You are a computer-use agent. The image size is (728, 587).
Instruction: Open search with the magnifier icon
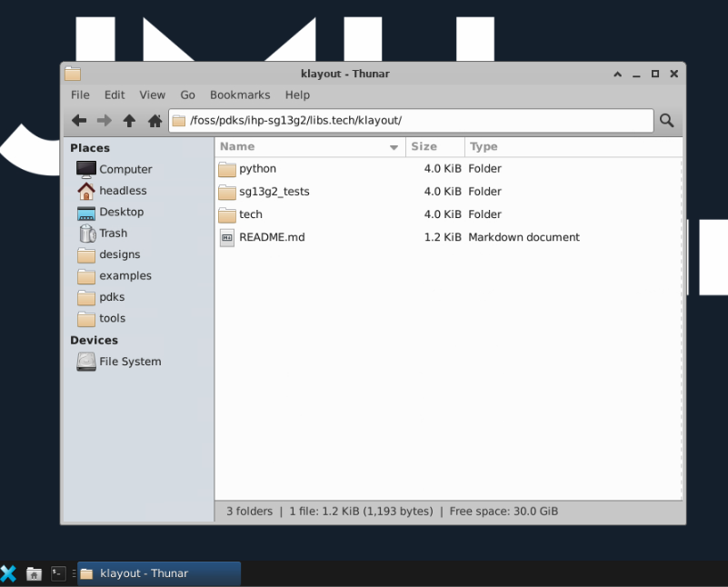pyautogui.click(x=667, y=121)
